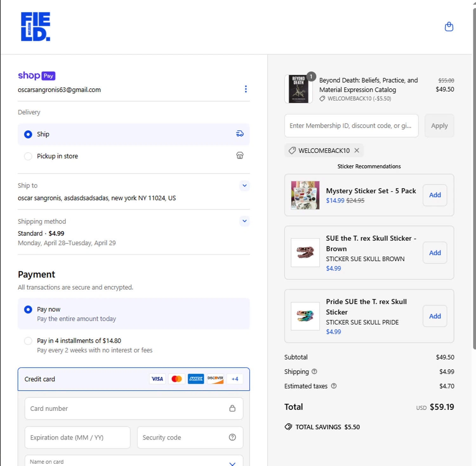The width and height of the screenshot is (476, 466).
Task: Click the Name on card field
Action: pos(134,461)
